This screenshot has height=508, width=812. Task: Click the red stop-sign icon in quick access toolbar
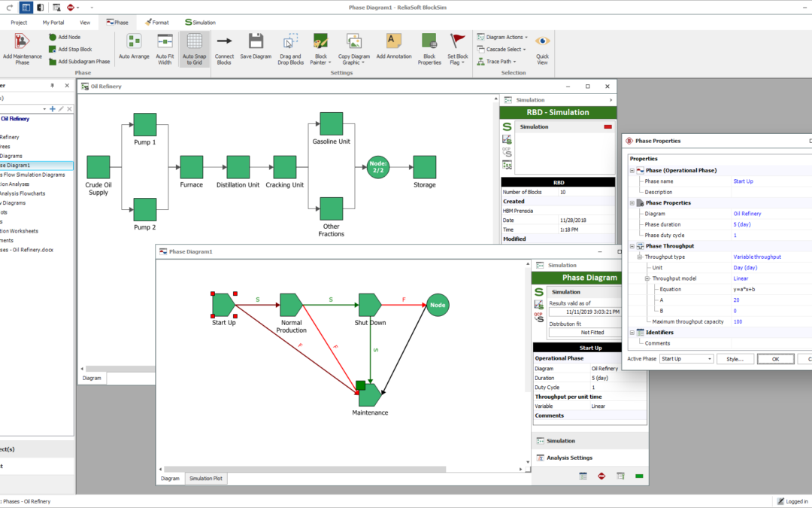coord(71,8)
